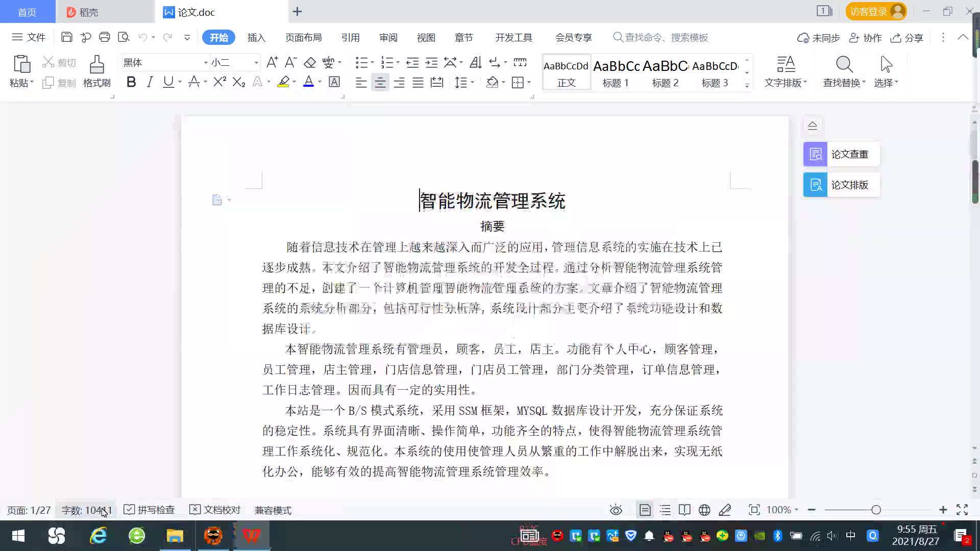This screenshot has height=551, width=980.
Task: Toggle justified text alignment
Action: (x=418, y=82)
